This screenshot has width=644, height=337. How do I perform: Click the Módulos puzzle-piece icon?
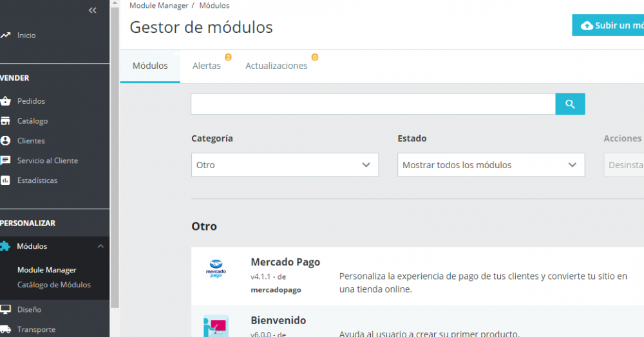click(x=5, y=246)
